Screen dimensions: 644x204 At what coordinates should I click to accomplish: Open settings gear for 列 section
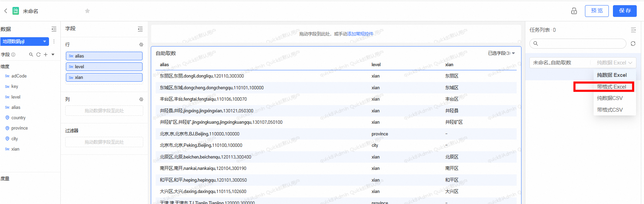pyautogui.click(x=141, y=99)
